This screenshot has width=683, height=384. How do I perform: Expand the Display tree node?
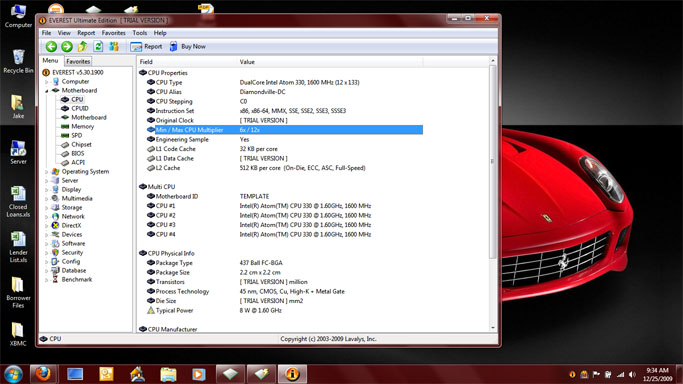click(x=47, y=190)
